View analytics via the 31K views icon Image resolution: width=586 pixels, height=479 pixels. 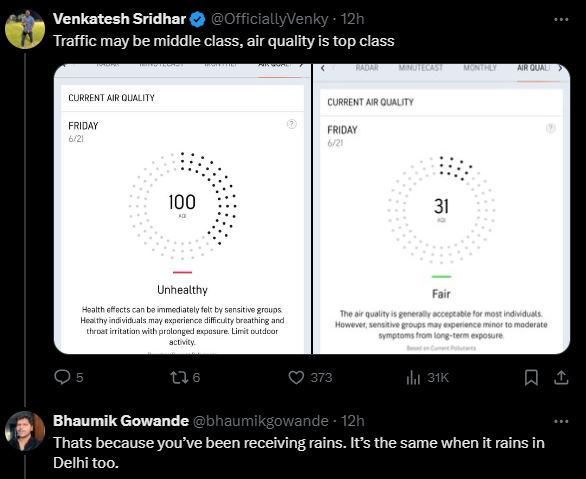[413, 377]
